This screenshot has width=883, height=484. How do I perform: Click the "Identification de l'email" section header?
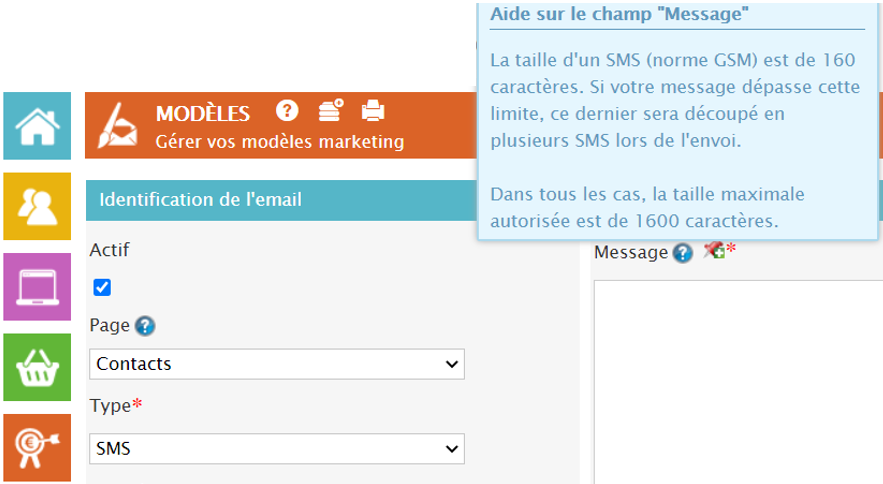point(200,200)
